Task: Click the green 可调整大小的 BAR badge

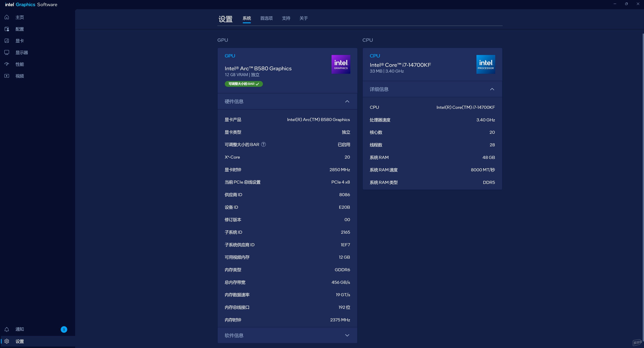Action: tap(244, 84)
